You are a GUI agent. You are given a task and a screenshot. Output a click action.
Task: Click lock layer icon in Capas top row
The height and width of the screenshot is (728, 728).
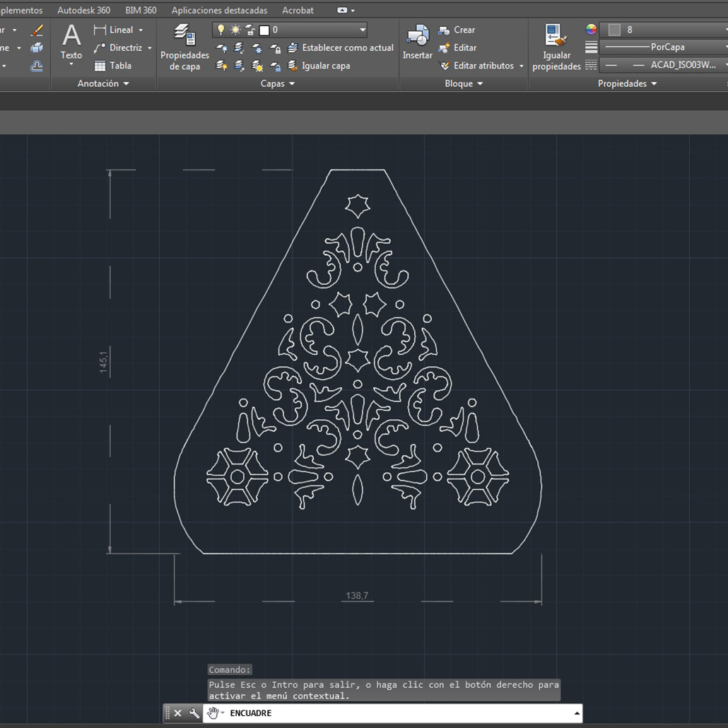tap(276, 48)
